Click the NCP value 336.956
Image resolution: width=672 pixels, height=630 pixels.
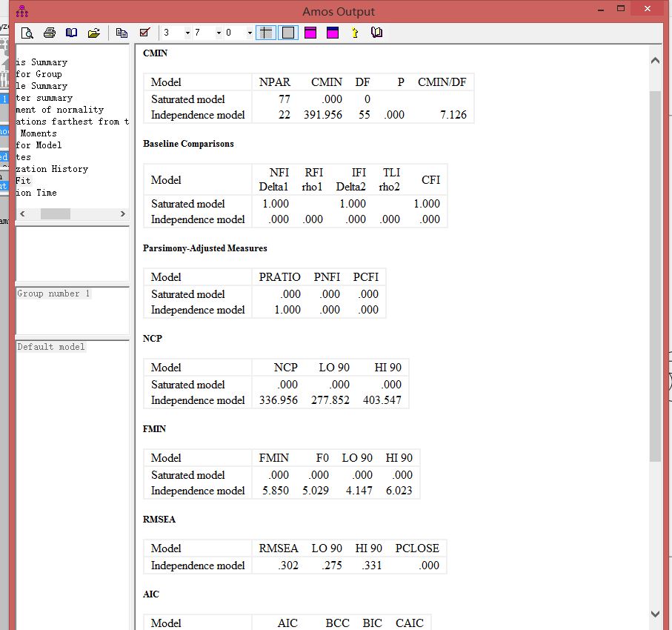(x=278, y=400)
